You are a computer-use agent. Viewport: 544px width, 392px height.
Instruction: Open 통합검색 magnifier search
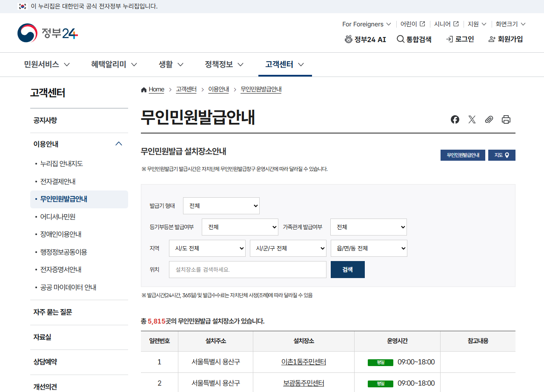pos(414,39)
